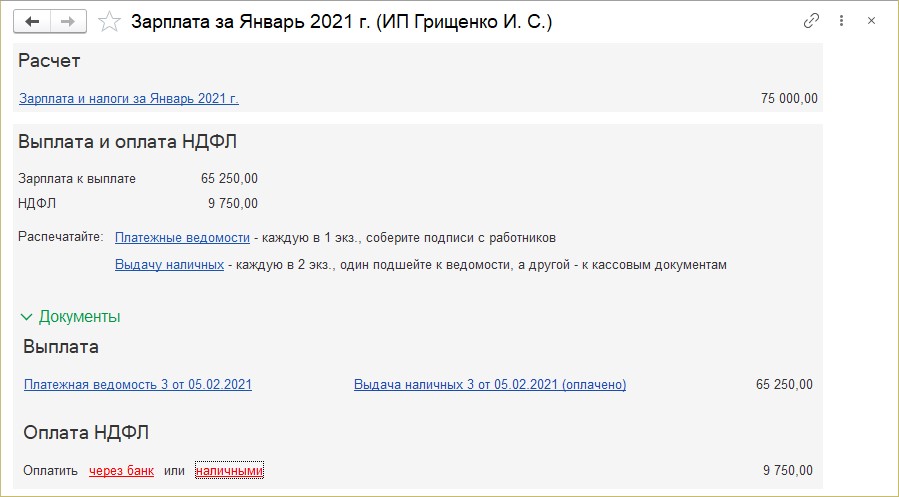Collapse the Документы section

71,316
